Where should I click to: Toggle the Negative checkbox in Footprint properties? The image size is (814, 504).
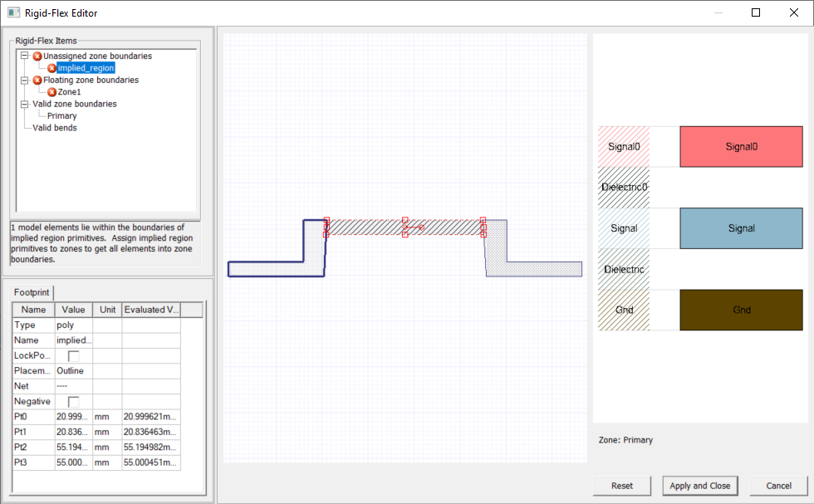pos(72,401)
